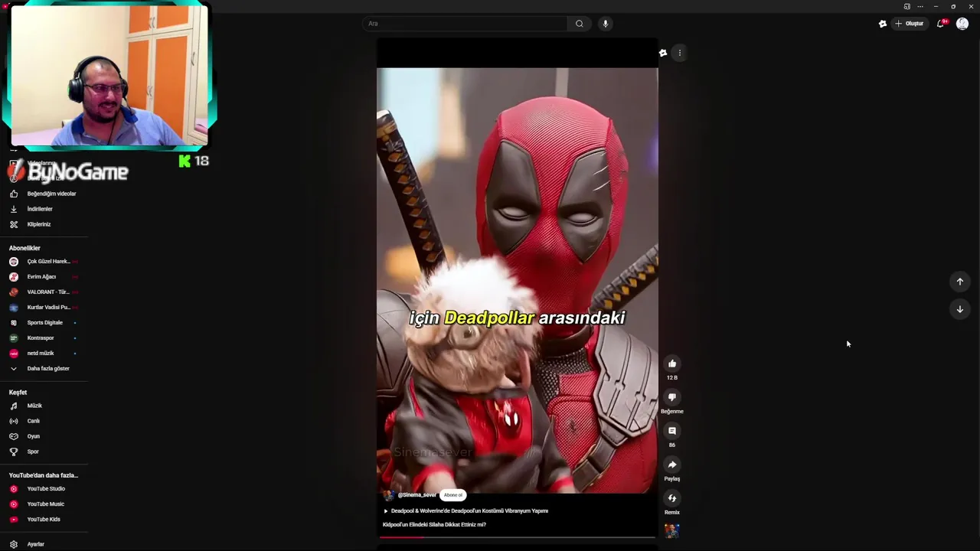The height and width of the screenshot is (551, 980).
Task: Click the 12 B like count
Action: point(672,378)
